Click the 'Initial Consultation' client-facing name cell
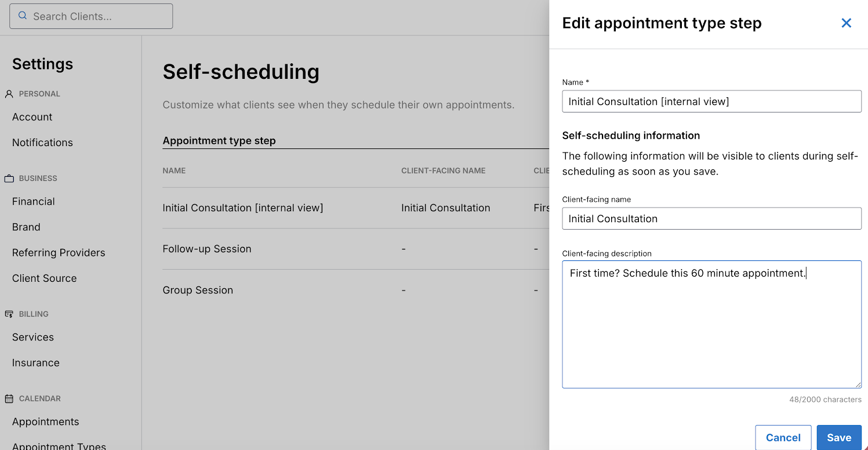Screen dimensions: 868x450 pyautogui.click(x=446, y=208)
